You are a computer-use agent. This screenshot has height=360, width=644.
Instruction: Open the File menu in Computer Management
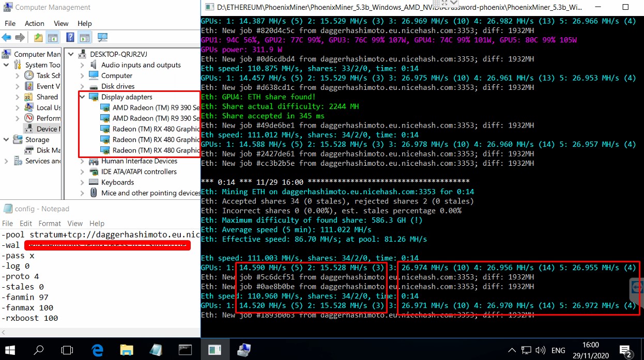click(10, 23)
